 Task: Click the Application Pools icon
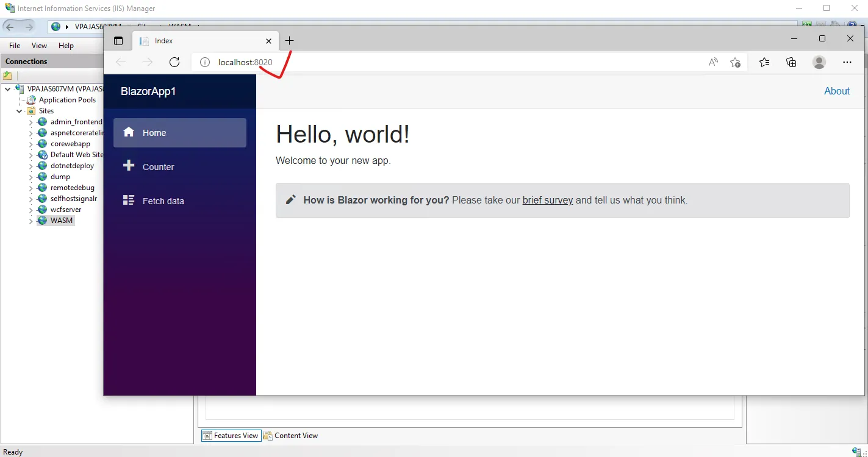click(x=31, y=100)
